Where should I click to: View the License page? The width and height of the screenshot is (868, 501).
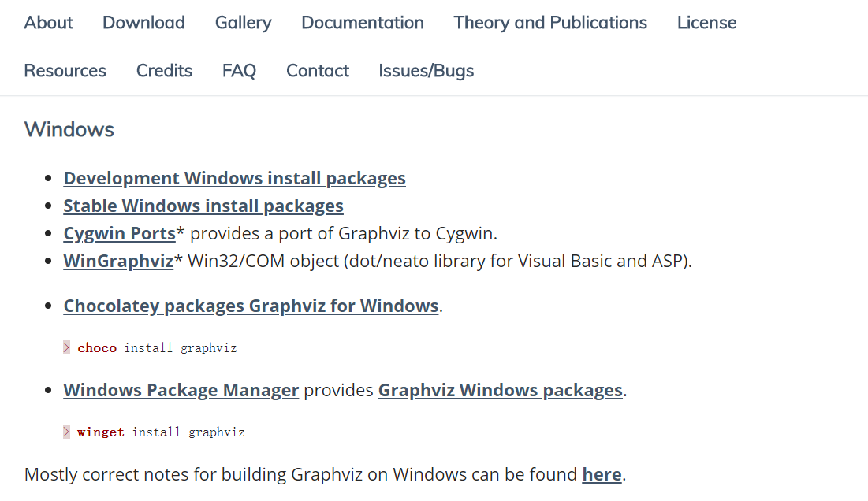[706, 23]
